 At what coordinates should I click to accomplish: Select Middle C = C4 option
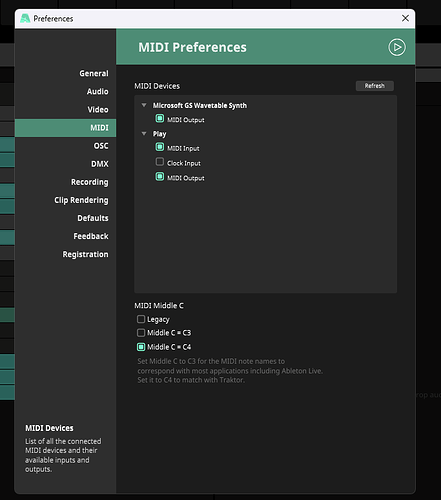141,347
